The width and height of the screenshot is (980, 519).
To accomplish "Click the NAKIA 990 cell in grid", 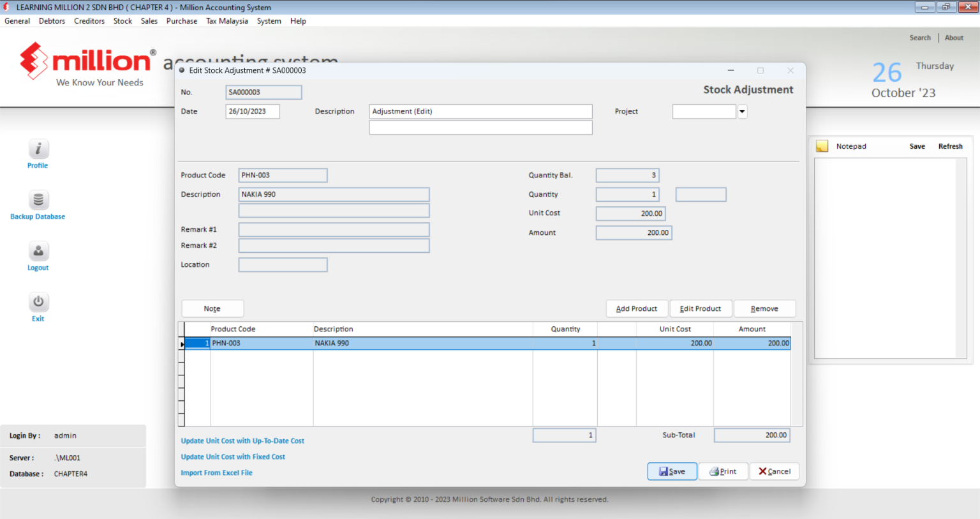I will coord(422,343).
